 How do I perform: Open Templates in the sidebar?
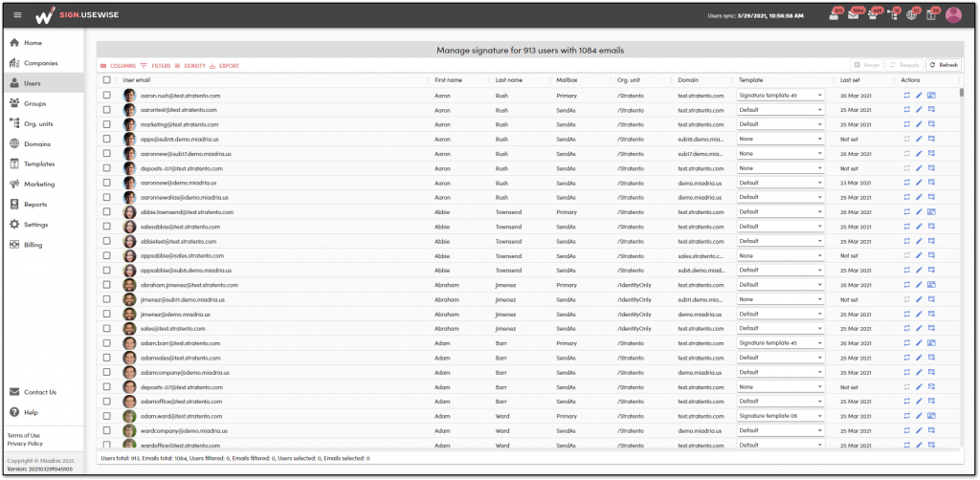pos(43,164)
